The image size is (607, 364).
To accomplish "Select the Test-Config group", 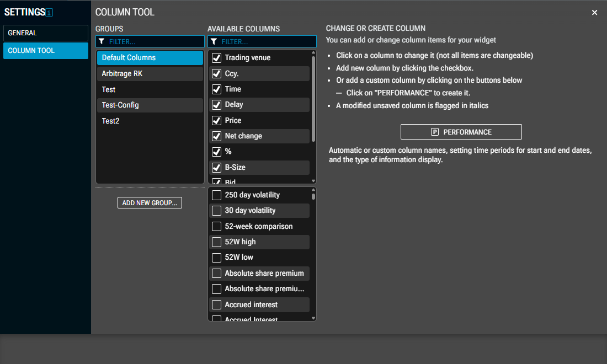I will pos(150,105).
